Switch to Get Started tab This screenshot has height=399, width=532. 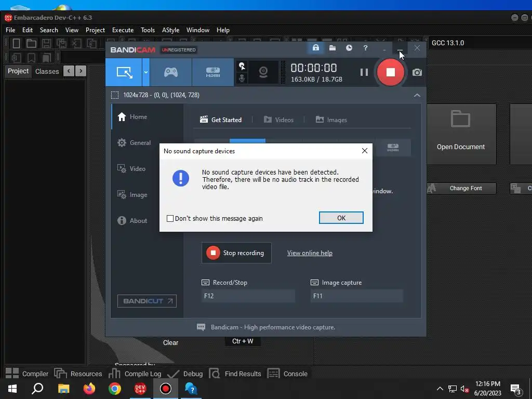221,120
